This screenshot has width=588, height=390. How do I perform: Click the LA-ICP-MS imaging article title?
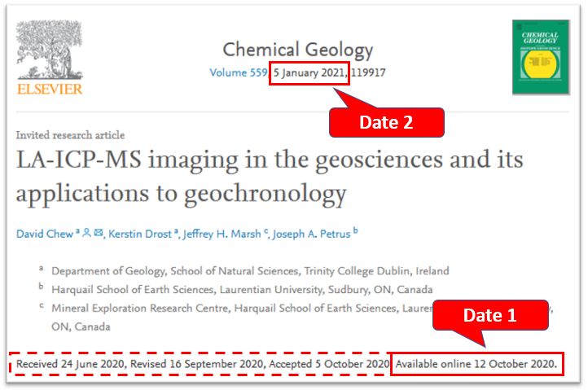tap(269, 176)
